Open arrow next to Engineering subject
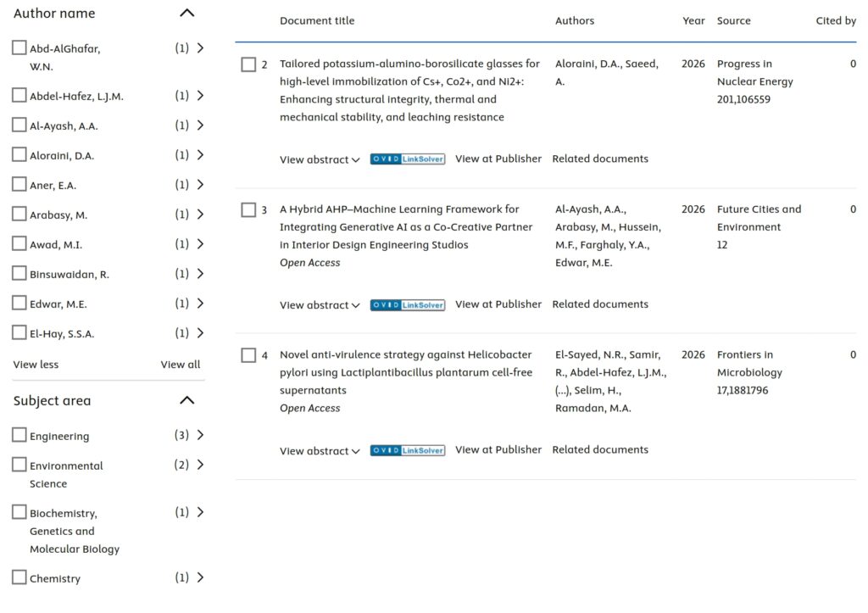Image resolution: width=868 pixels, height=613 pixels. click(x=200, y=435)
